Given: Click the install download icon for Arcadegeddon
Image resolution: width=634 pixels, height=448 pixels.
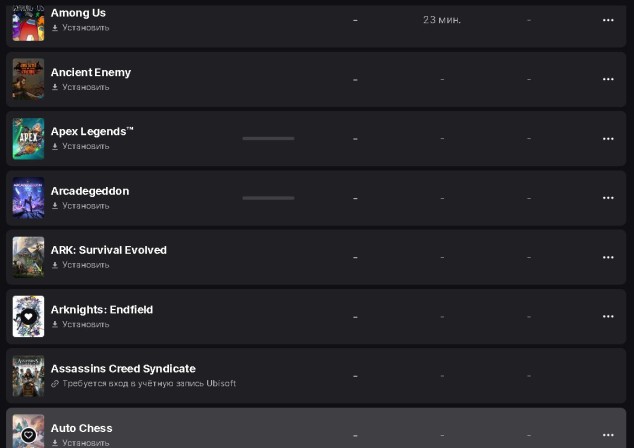Looking at the screenshot, I should (55, 206).
